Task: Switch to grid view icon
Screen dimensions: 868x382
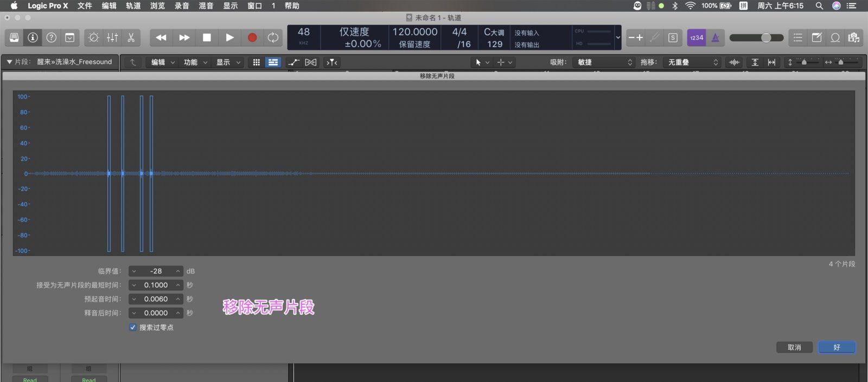Action: [256, 62]
